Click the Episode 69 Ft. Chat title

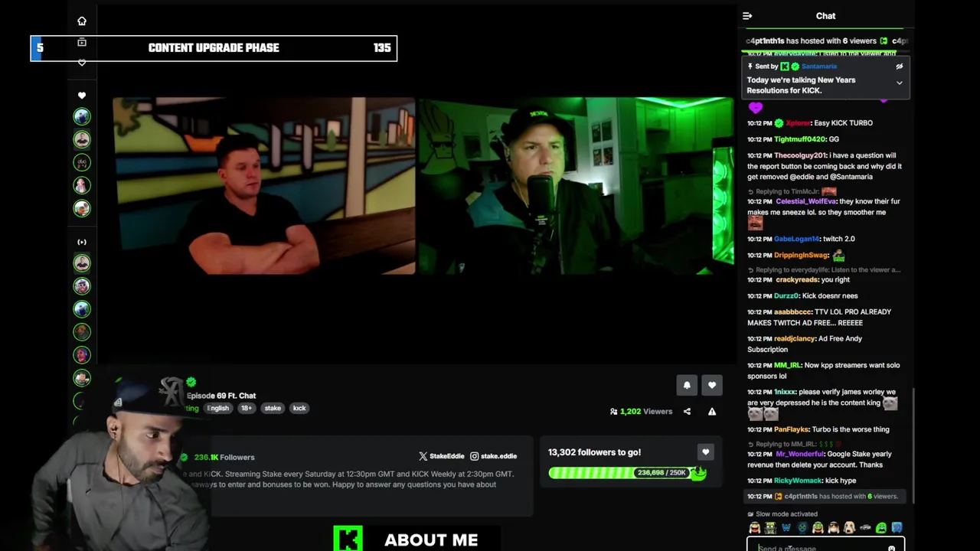(221, 396)
